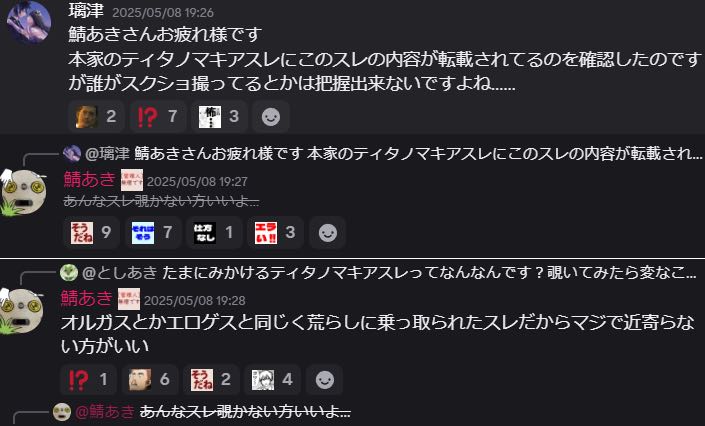Screen dimensions: 705x426
Task: Click the !? reaction with count 1
Action: (x=89, y=380)
